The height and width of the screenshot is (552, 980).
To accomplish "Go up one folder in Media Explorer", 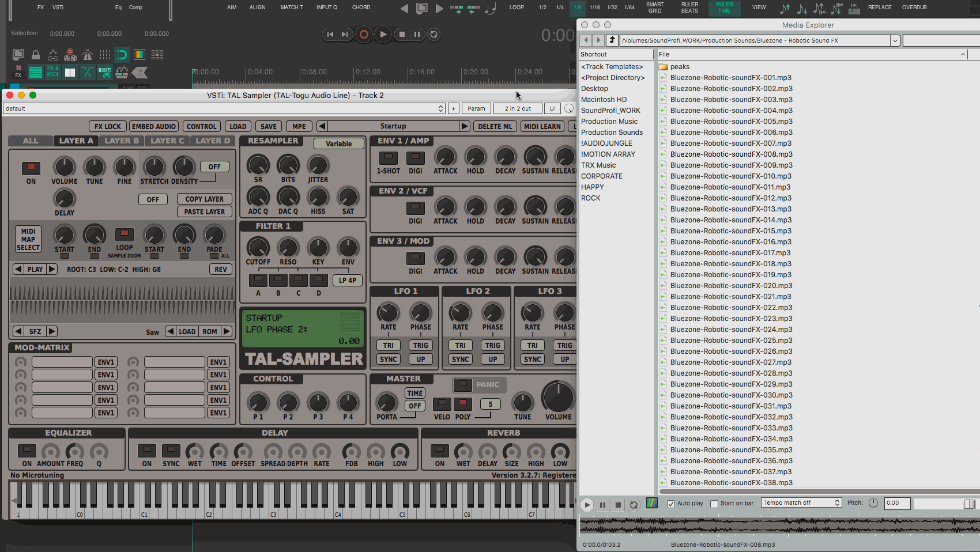I will [x=612, y=40].
